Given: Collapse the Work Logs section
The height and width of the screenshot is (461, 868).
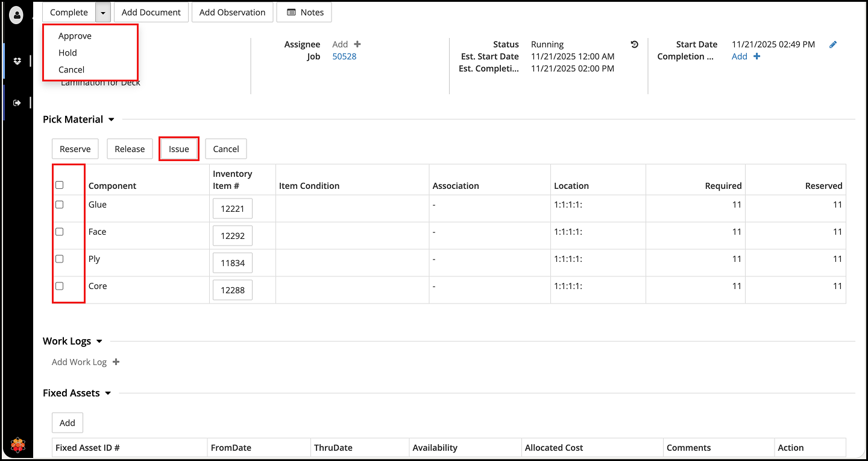Looking at the screenshot, I should tap(99, 342).
